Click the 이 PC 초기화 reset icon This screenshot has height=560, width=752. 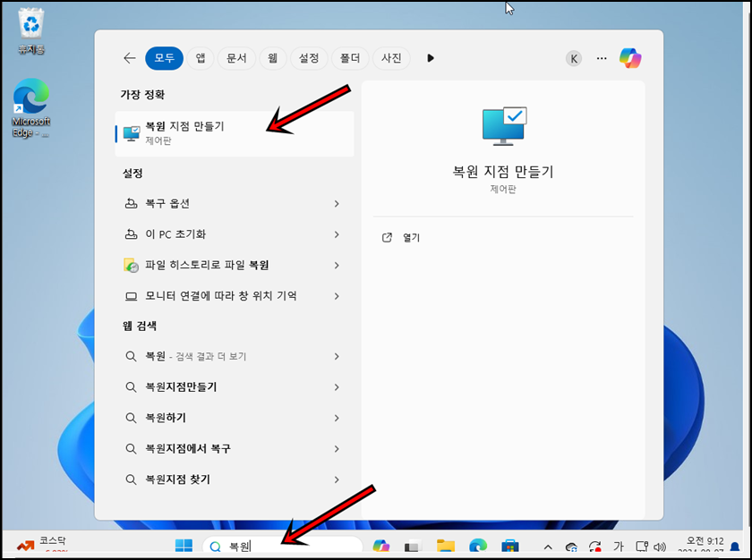click(x=131, y=234)
